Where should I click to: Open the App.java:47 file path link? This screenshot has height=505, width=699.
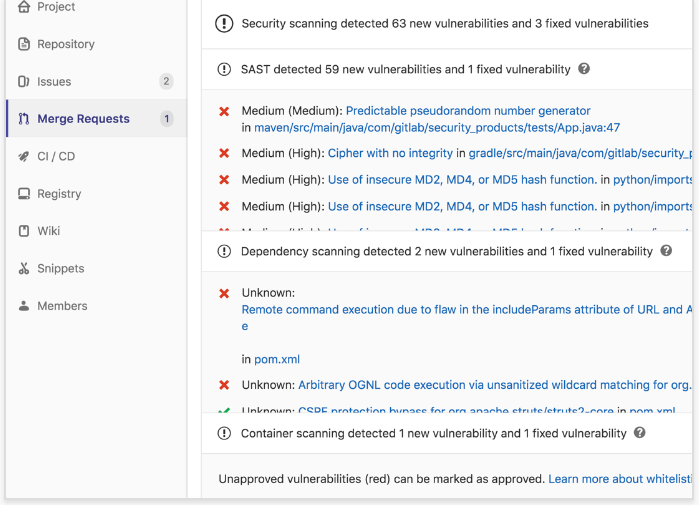(437, 127)
